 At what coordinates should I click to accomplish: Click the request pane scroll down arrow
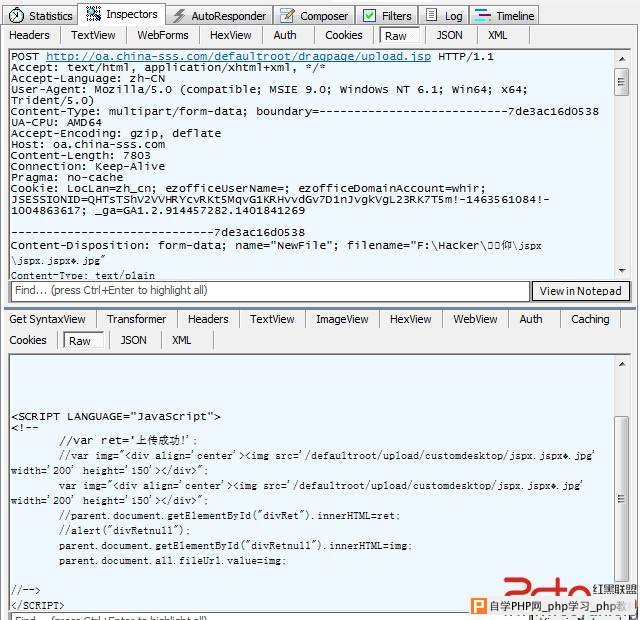coord(622,270)
